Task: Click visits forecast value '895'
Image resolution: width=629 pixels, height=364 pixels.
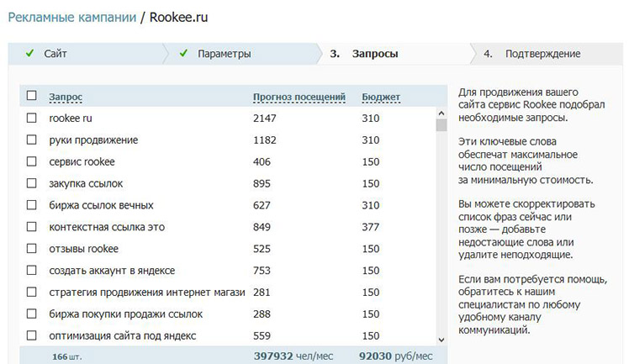Action: (262, 183)
